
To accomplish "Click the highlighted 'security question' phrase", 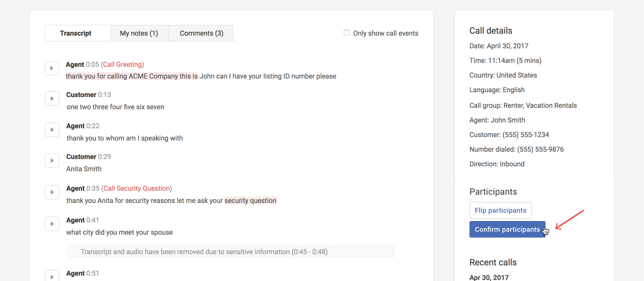I will (251, 201).
